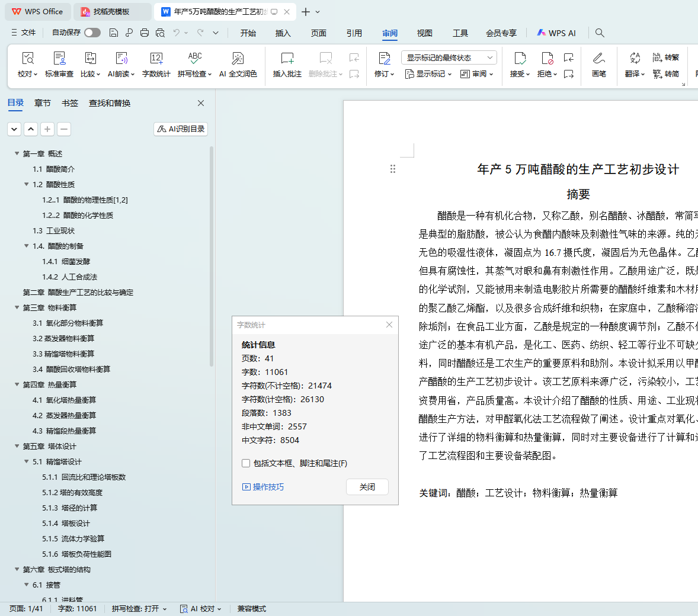The height and width of the screenshot is (616, 698).
Task: Go to 4.2 蒸发器热量衡算 in outline
Action: (64, 415)
